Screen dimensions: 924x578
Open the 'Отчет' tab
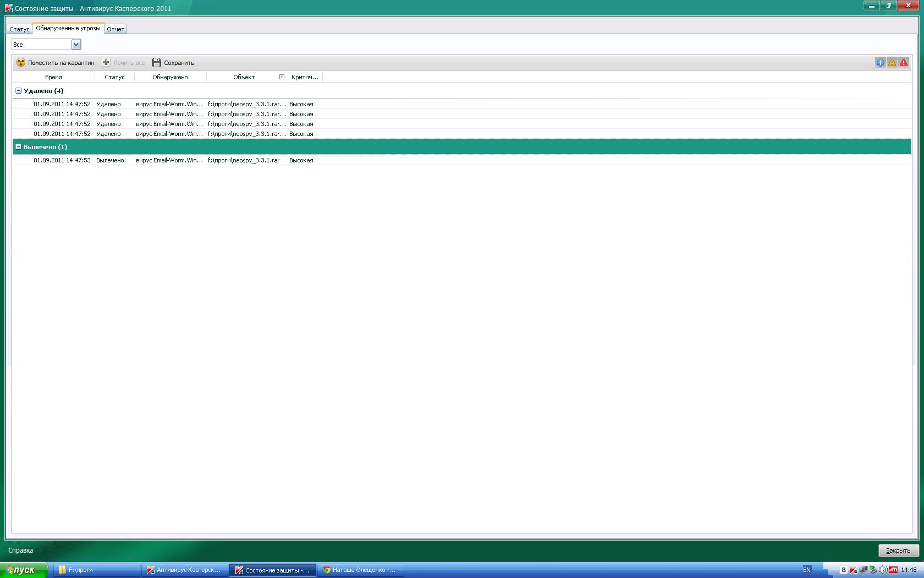coord(116,29)
